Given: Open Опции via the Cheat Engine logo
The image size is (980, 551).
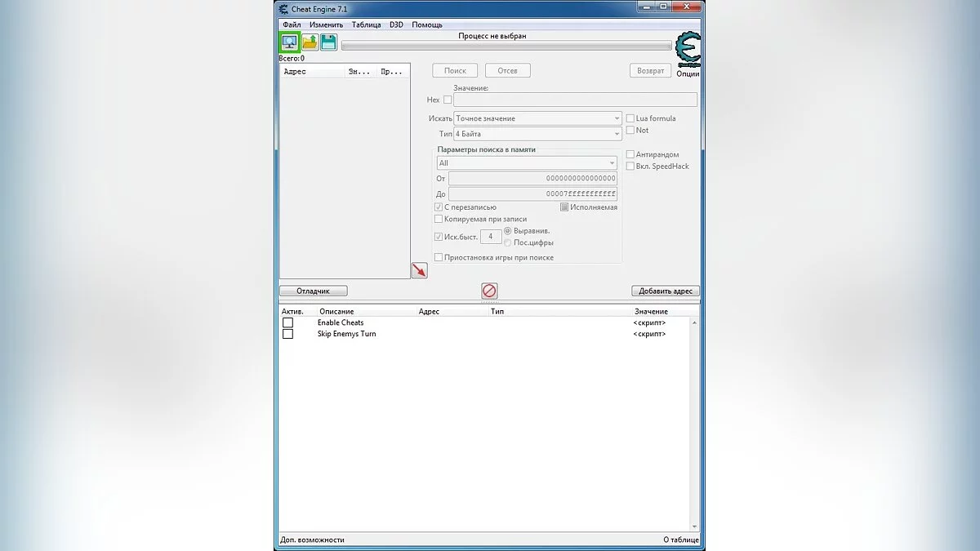Looking at the screenshot, I should pyautogui.click(x=688, y=47).
